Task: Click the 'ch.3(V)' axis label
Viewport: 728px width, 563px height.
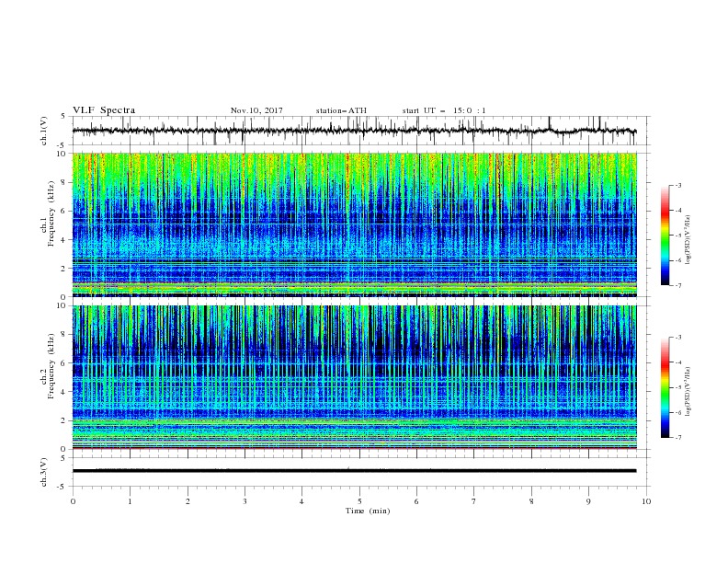Action: (44, 472)
